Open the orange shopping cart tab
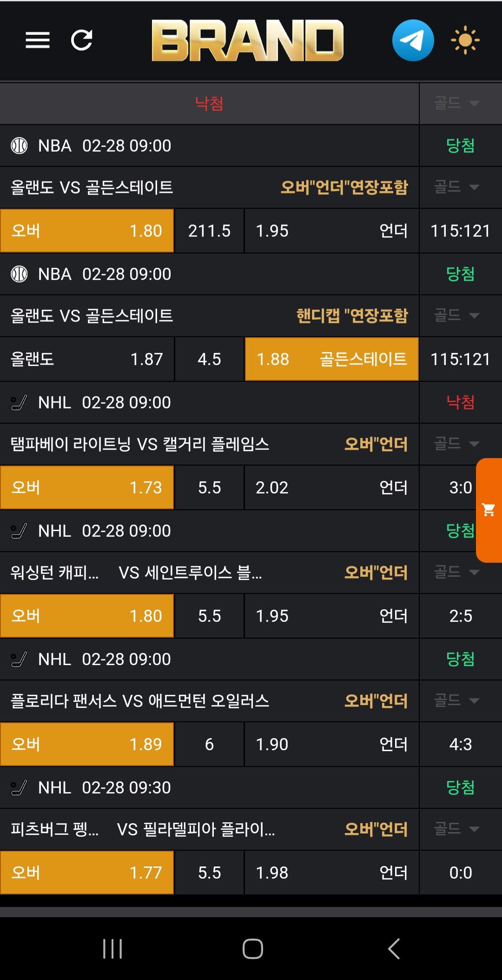This screenshot has width=502, height=980. (489, 510)
